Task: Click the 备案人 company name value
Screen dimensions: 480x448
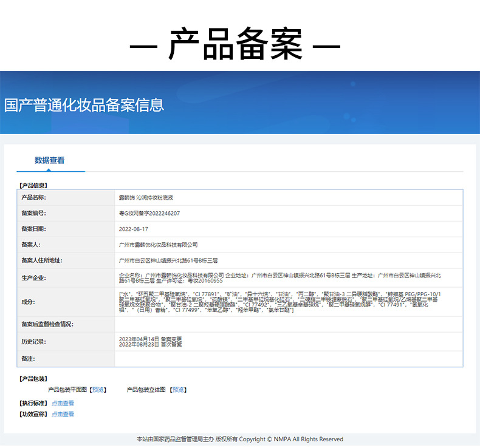Action: tap(158, 245)
